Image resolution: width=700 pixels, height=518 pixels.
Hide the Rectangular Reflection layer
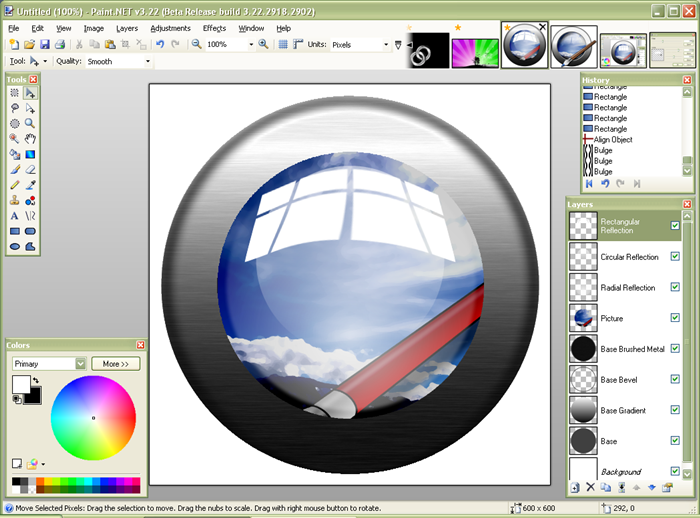pos(675,226)
